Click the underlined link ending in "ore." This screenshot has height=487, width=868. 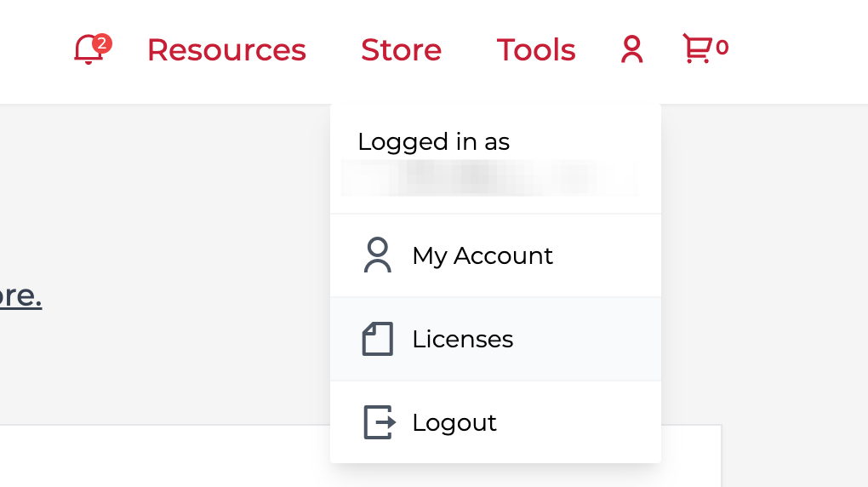[x=20, y=296]
